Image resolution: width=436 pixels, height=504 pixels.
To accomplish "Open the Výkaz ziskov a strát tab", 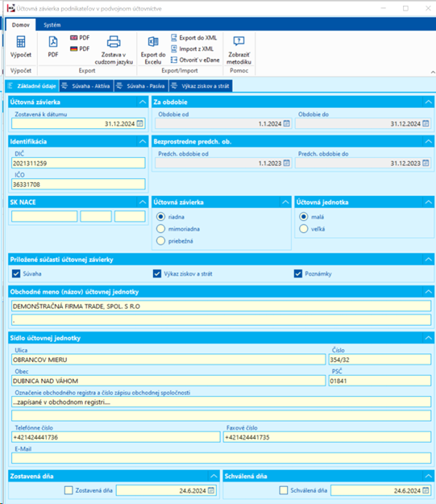I will click(x=201, y=85).
